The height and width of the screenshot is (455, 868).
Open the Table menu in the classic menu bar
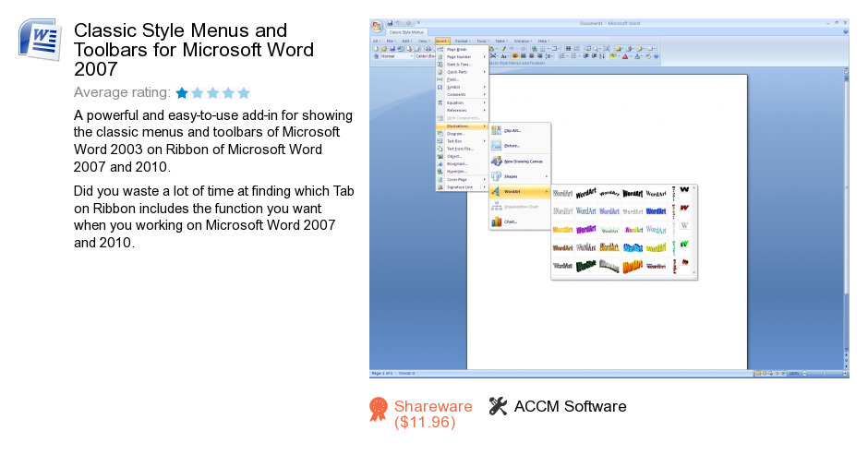[x=501, y=41]
